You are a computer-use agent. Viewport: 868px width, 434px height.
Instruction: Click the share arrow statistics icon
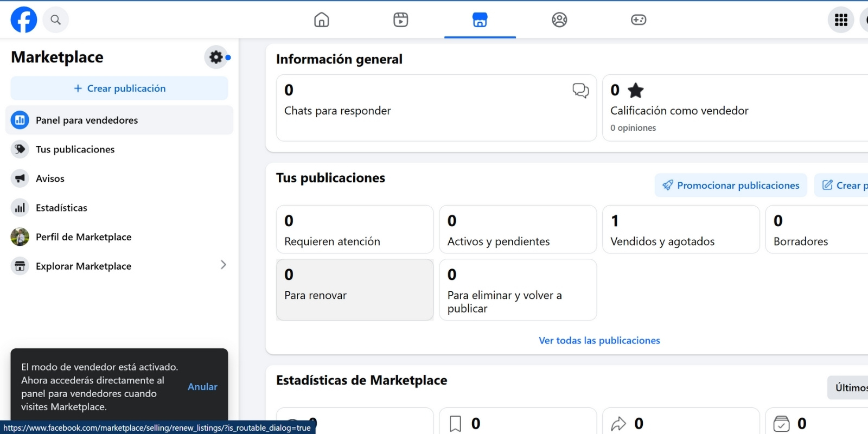[618, 424]
